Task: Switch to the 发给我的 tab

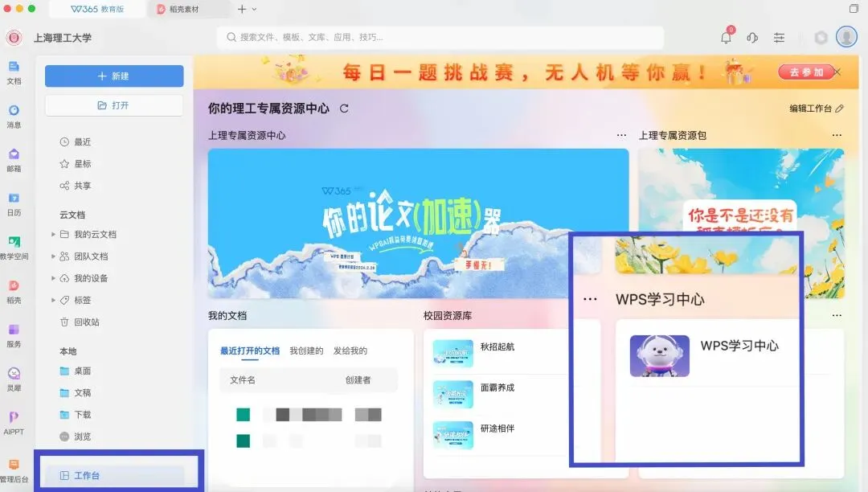Action: click(350, 351)
